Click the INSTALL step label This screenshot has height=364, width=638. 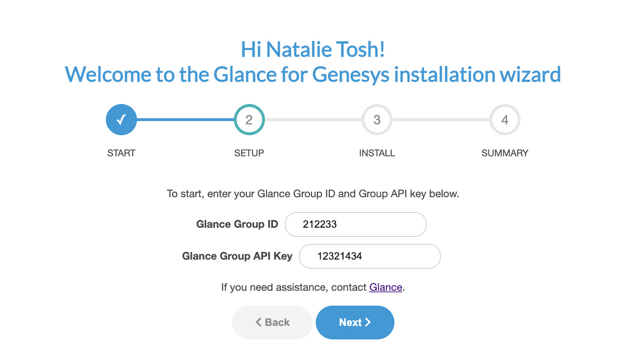point(377,153)
